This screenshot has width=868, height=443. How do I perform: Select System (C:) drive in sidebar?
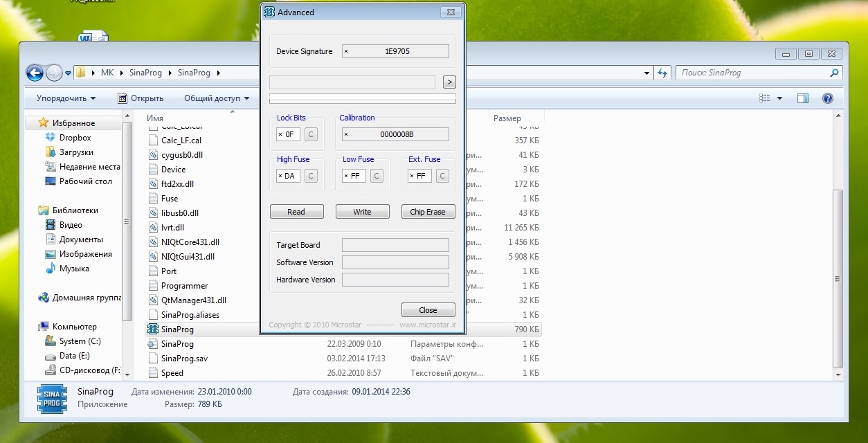pyautogui.click(x=80, y=341)
